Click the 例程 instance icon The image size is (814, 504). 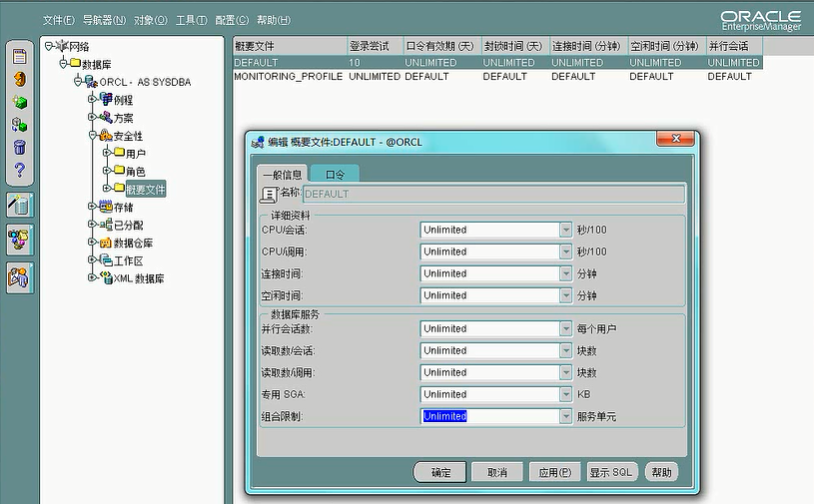coord(106,99)
